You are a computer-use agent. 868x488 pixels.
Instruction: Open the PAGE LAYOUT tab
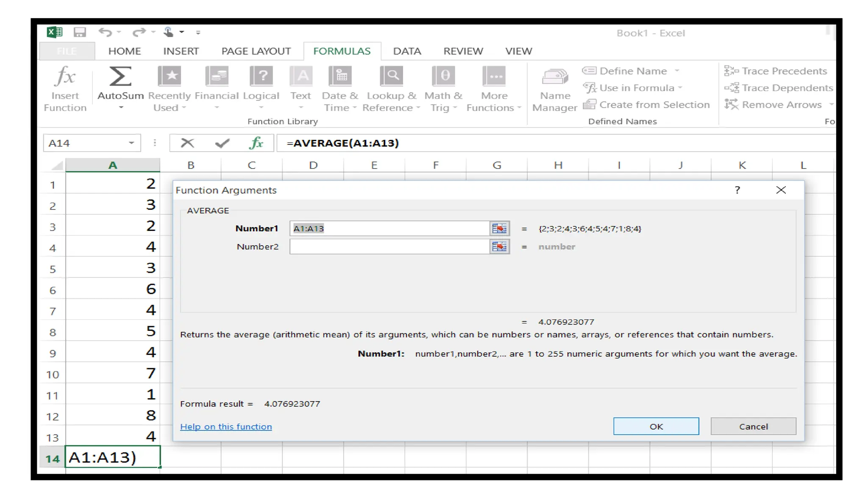[x=256, y=51]
